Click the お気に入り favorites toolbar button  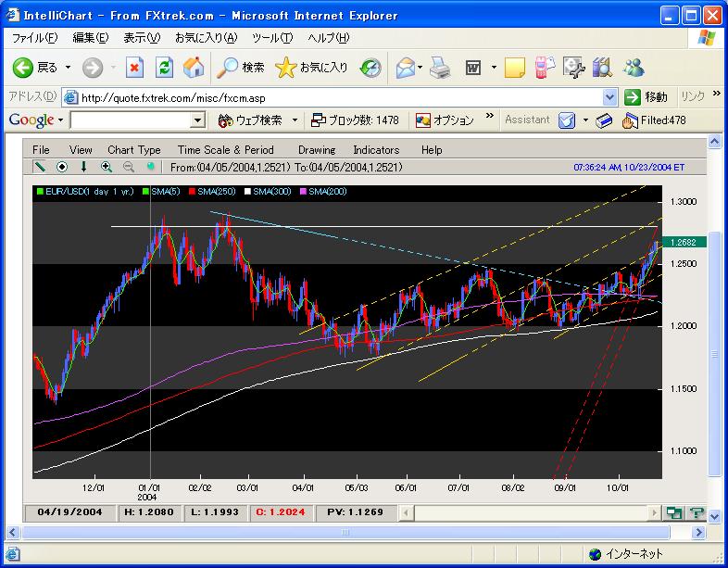311,68
